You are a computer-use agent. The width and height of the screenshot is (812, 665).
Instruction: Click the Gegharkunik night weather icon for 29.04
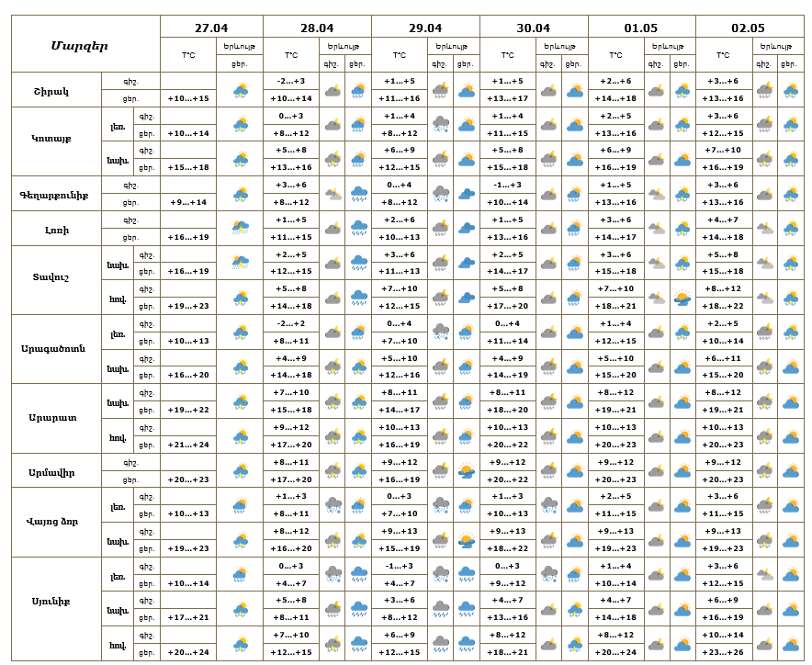441,194
